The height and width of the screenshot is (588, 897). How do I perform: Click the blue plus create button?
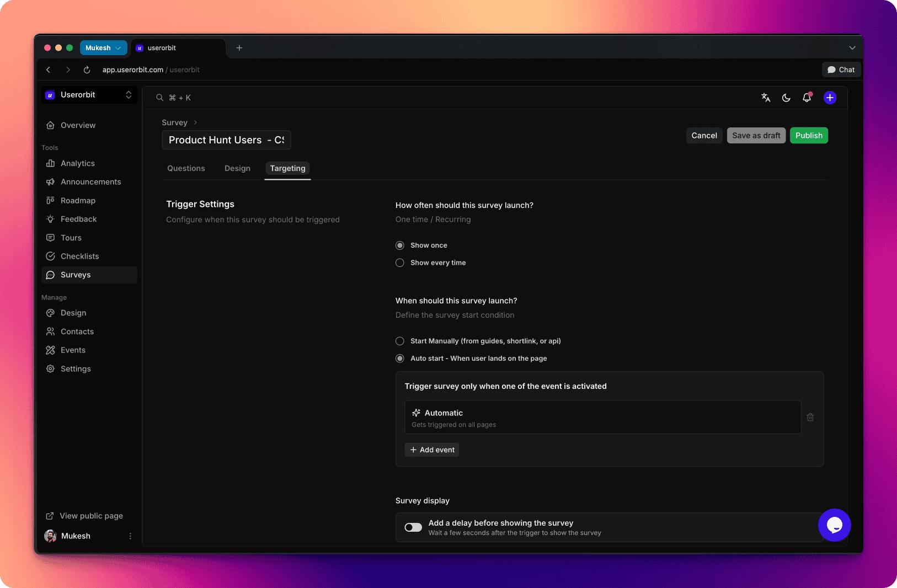[830, 98]
